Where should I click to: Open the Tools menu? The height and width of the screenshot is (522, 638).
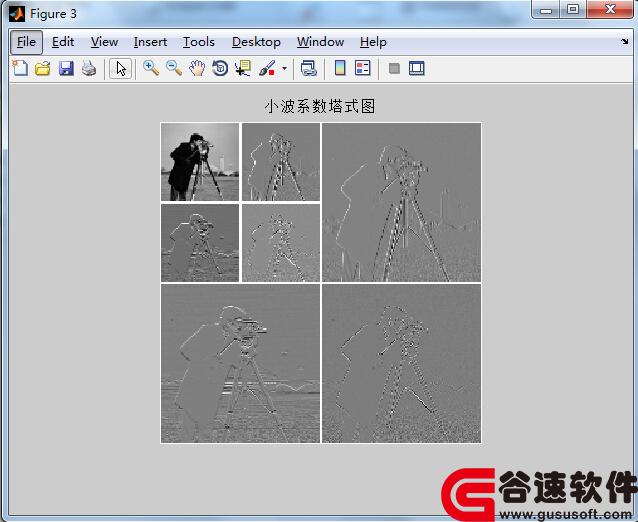pyautogui.click(x=199, y=42)
